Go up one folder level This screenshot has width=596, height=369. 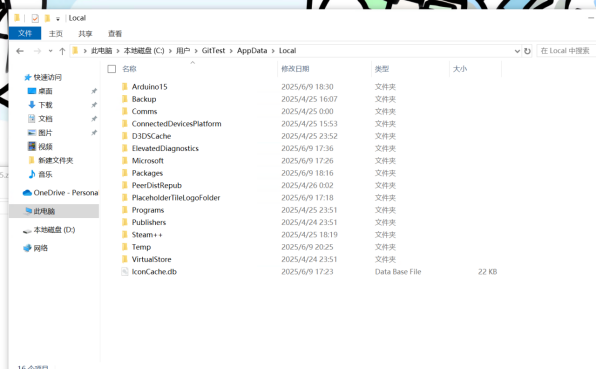pyautogui.click(x=62, y=51)
